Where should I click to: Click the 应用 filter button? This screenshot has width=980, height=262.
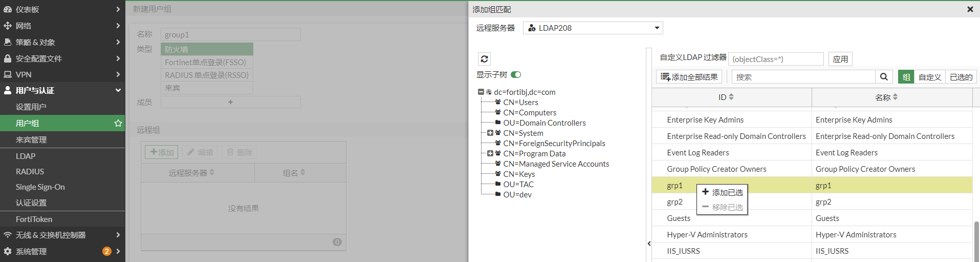click(840, 59)
